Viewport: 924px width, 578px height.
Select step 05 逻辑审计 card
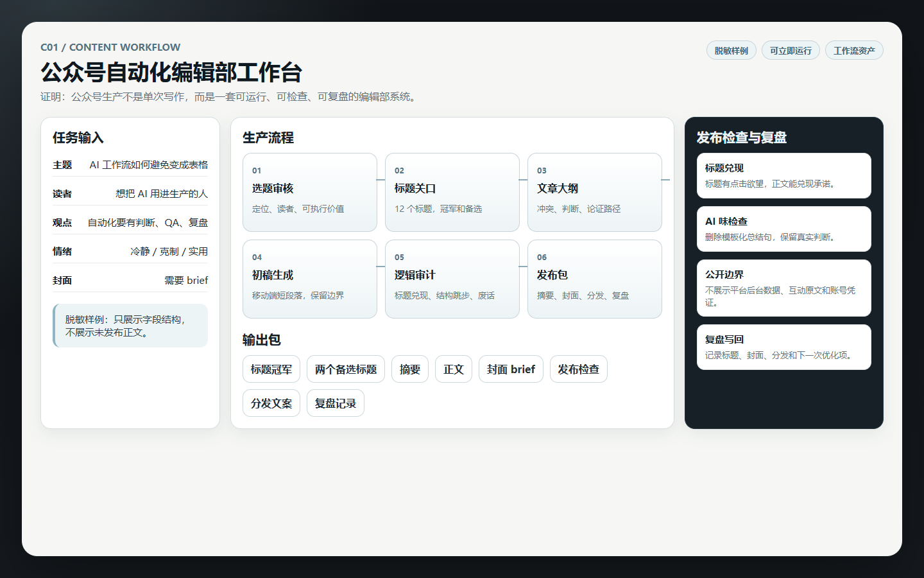tap(452, 279)
